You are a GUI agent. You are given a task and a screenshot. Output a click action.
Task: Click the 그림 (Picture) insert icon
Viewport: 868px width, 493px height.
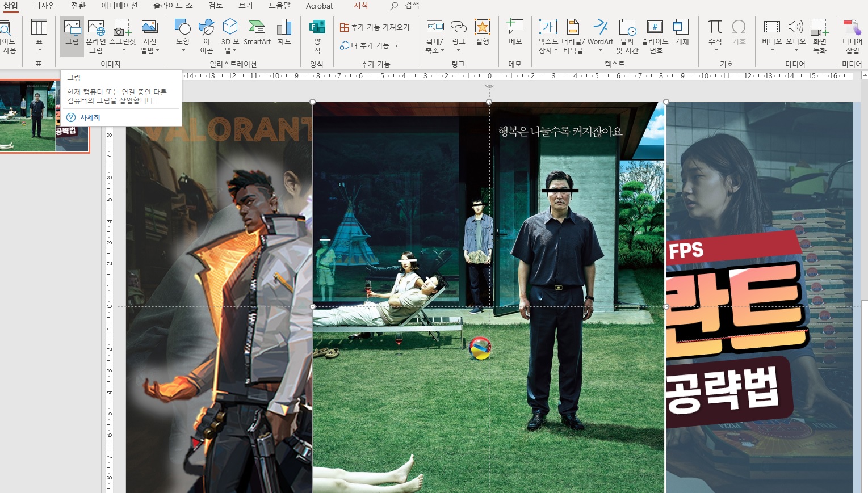[72, 35]
